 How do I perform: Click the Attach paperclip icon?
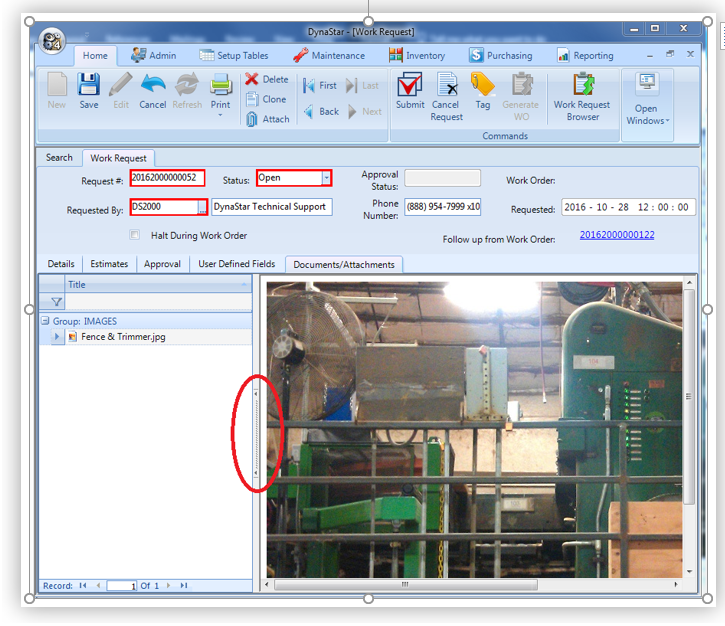coord(253,119)
